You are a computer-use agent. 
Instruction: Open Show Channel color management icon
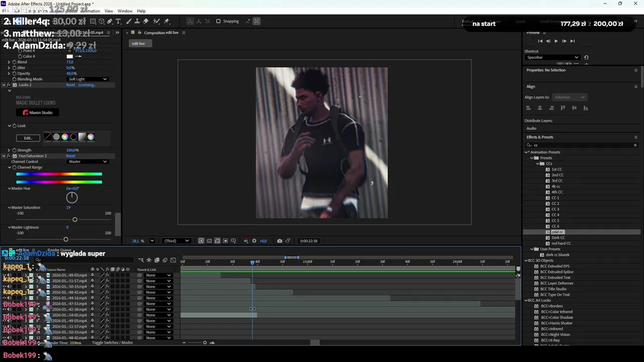point(246,241)
